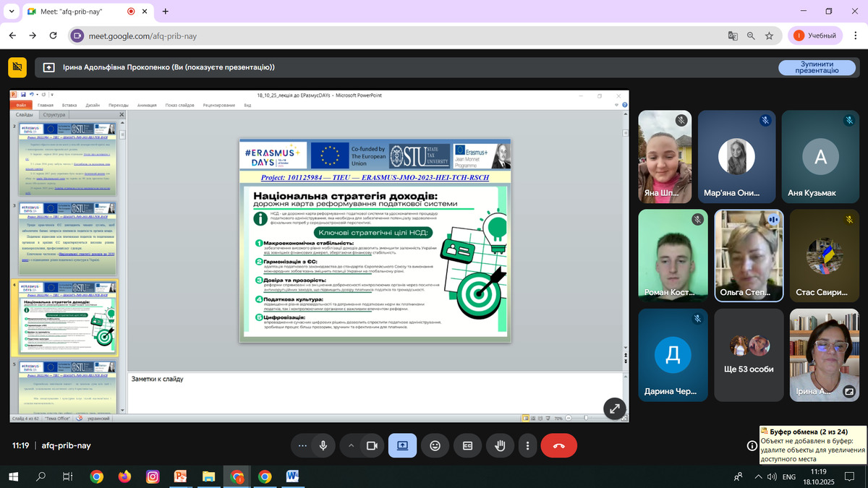The width and height of the screenshot is (868, 488).
Task: Open the emoji reactions picker
Action: point(435,446)
